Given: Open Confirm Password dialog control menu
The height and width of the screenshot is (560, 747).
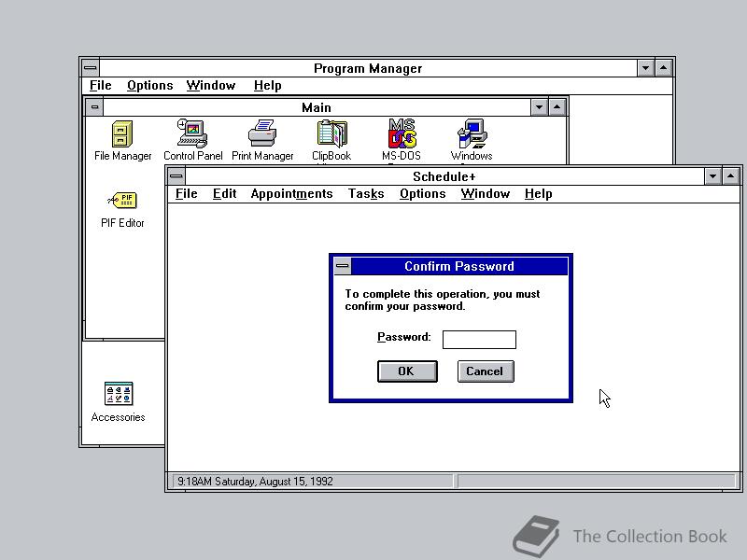Looking at the screenshot, I should coord(342,266).
